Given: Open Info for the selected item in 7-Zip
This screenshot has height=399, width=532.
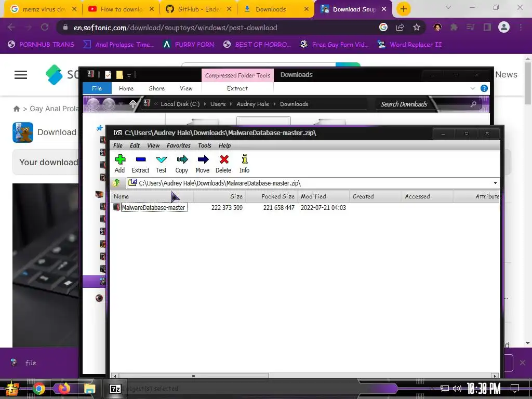Looking at the screenshot, I should click(244, 164).
